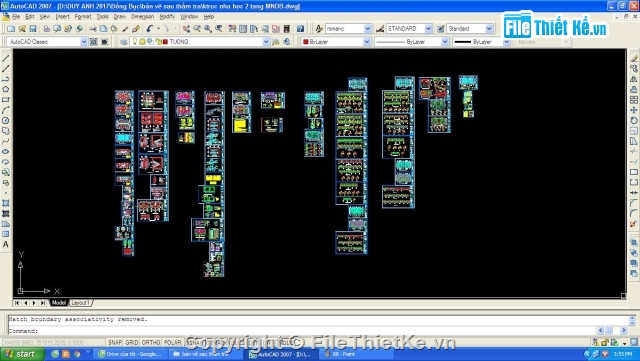
Task: Click the Save icon in standard toolbar
Action: point(33,29)
